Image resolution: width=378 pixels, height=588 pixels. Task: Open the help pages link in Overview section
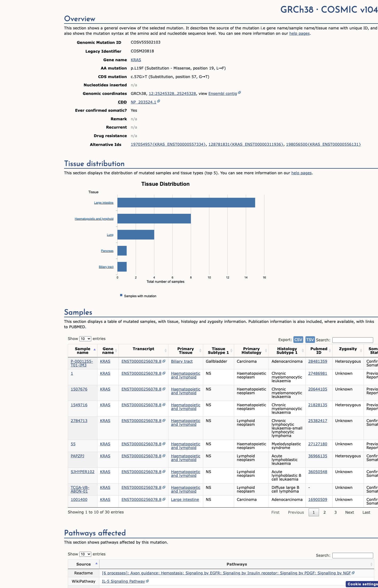[300, 33]
